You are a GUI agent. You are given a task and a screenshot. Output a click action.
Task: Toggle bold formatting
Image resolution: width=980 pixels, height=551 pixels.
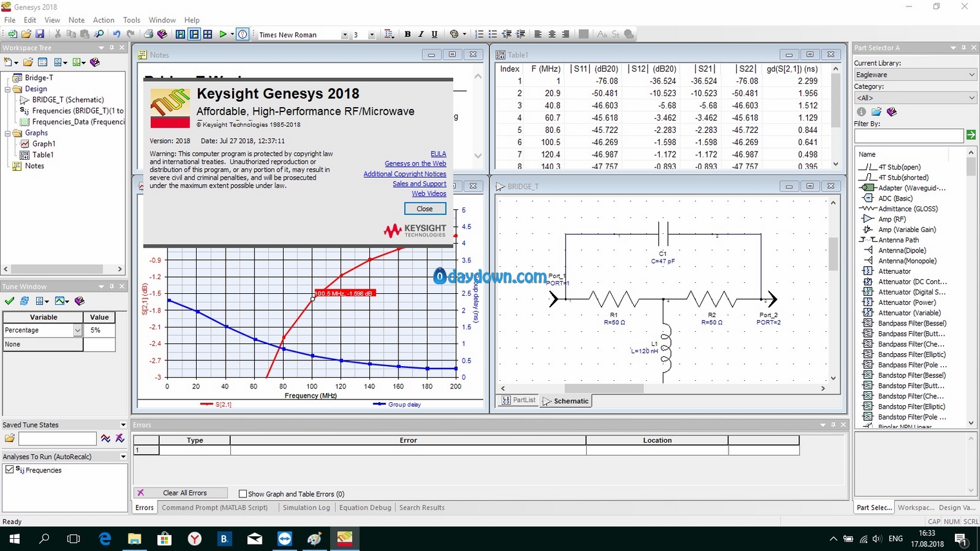(407, 34)
